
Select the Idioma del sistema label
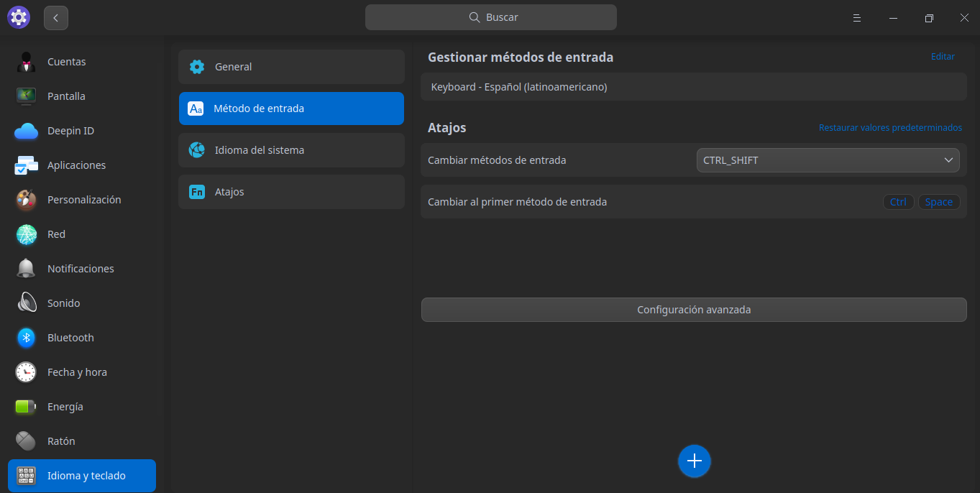pyautogui.click(x=260, y=150)
